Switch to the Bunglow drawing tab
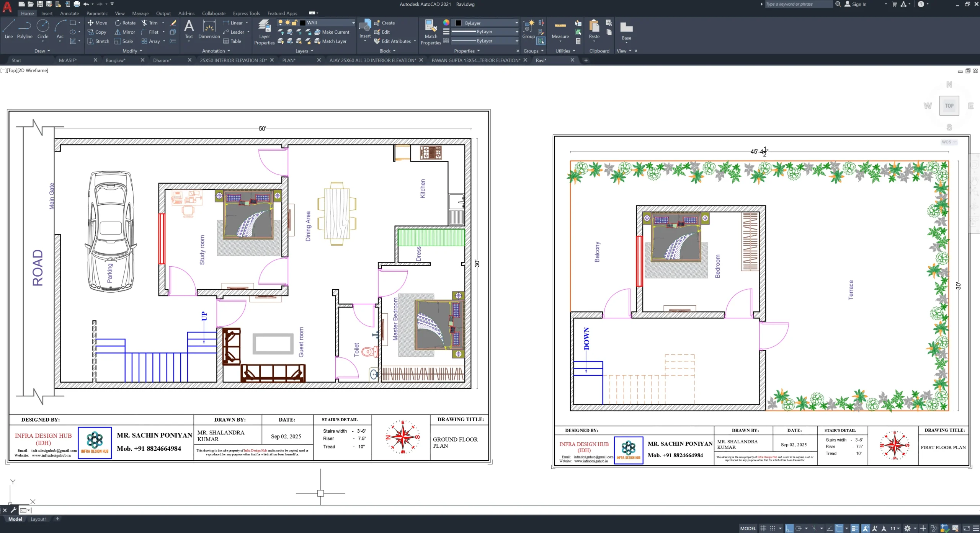 [116, 60]
